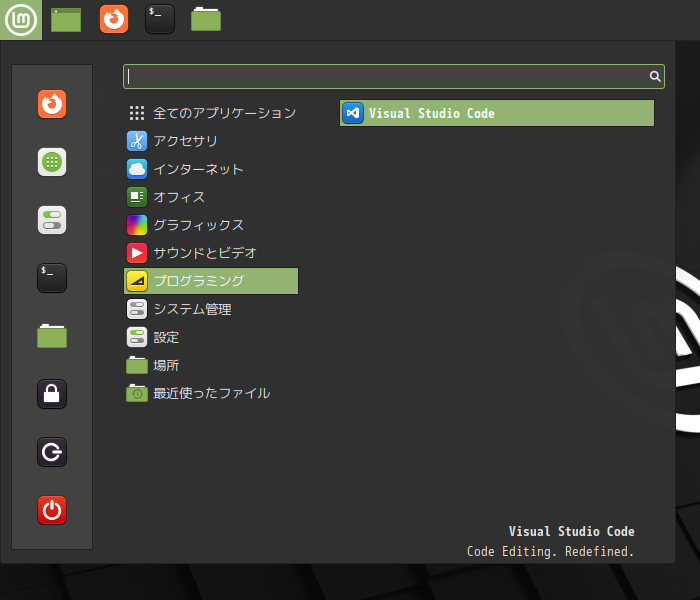Click the cloud icon beside インターネット
The height and width of the screenshot is (600, 700).
pos(137,169)
